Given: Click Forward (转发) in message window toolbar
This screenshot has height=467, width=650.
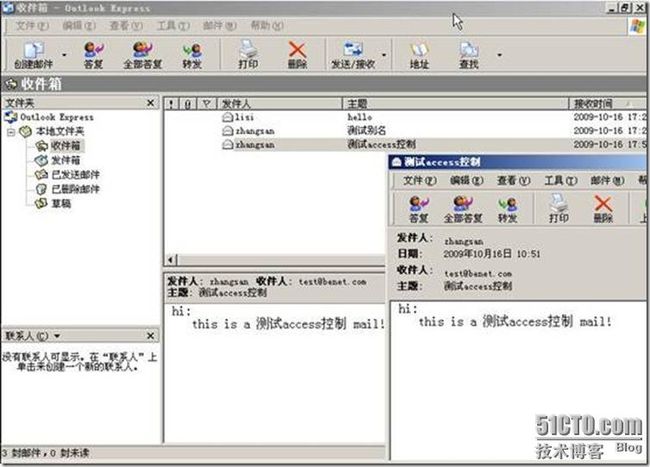Looking at the screenshot, I should click(x=508, y=209).
